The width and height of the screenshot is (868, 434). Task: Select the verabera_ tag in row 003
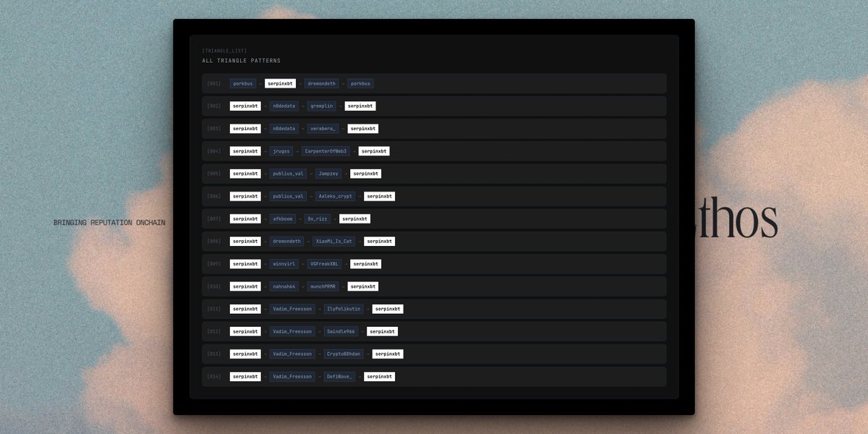pyautogui.click(x=323, y=128)
